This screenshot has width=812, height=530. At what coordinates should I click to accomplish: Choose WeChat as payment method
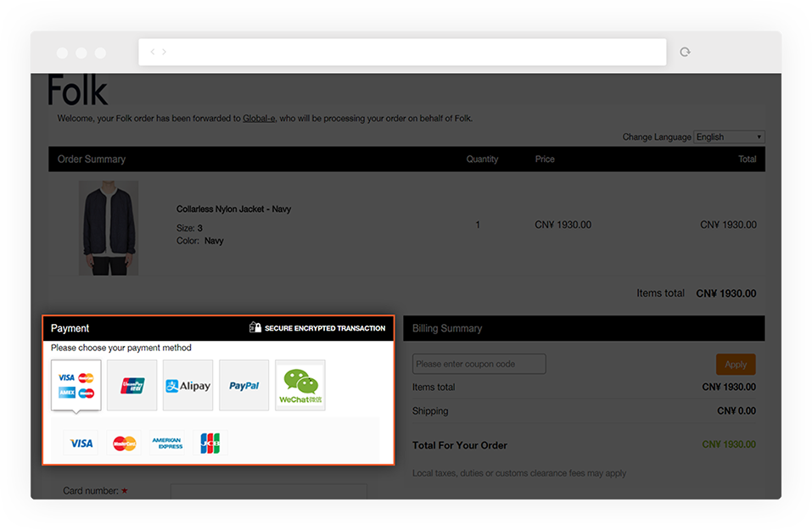click(x=300, y=385)
